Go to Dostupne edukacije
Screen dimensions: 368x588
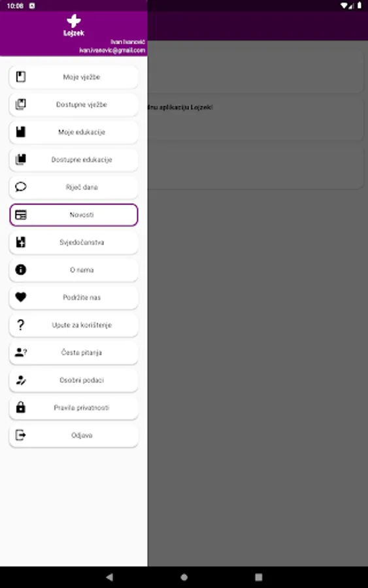(73, 159)
